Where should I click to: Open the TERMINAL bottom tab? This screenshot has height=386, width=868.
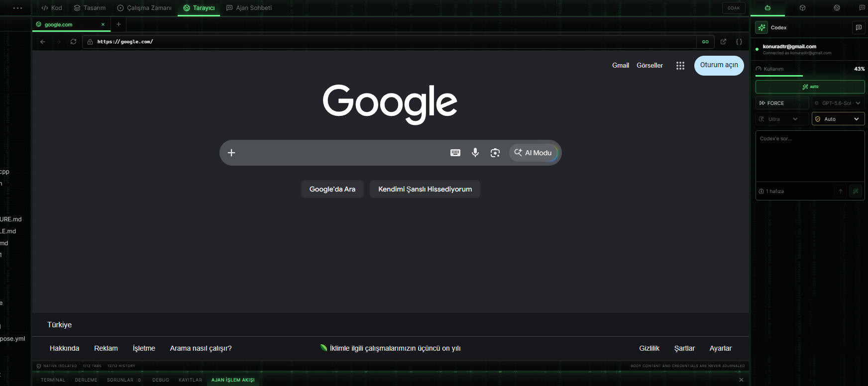pyautogui.click(x=53, y=380)
